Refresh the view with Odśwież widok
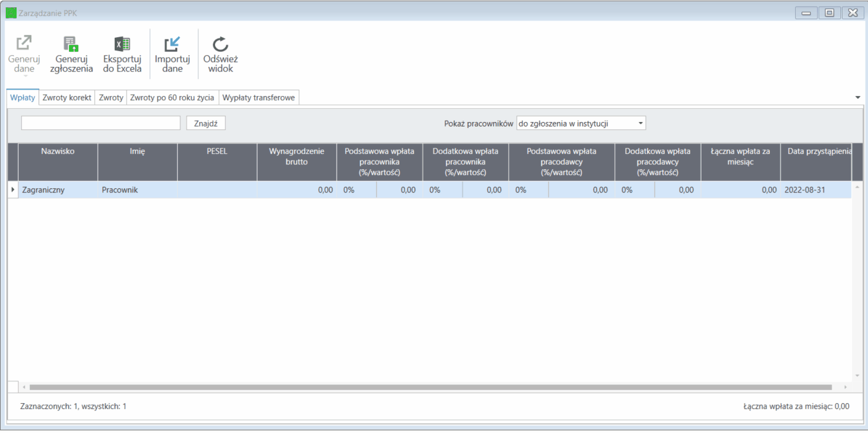The height and width of the screenshot is (433, 868). click(220, 44)
